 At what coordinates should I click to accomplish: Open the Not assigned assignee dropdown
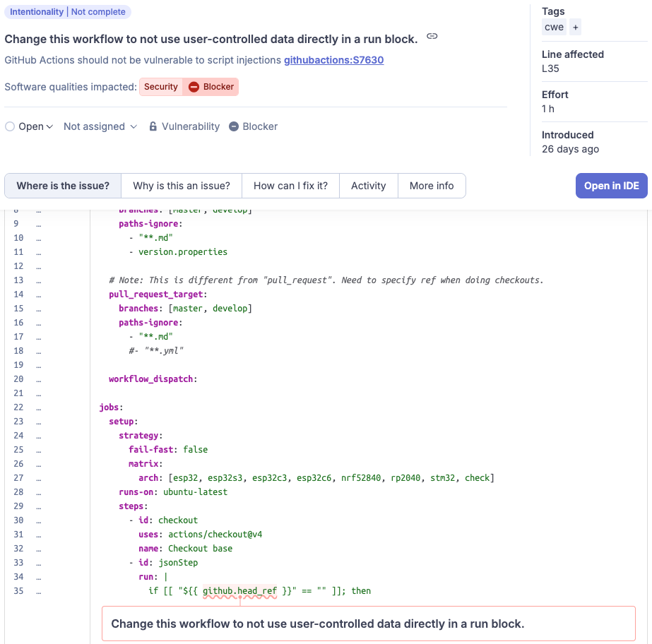pyautogui.click(x=99, y=126)
